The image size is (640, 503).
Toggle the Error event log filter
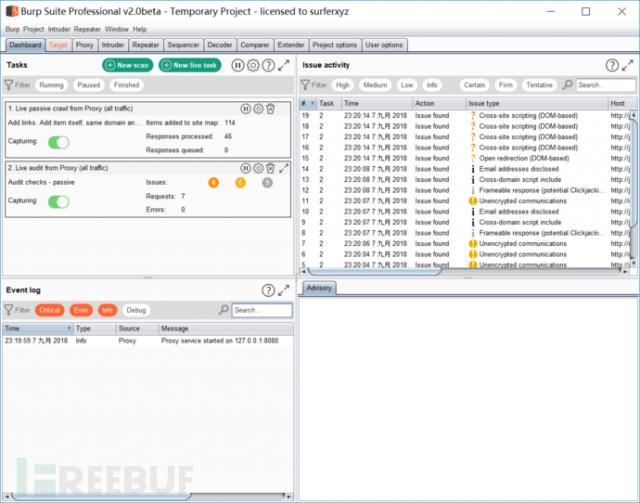click(x=81, y=310)
